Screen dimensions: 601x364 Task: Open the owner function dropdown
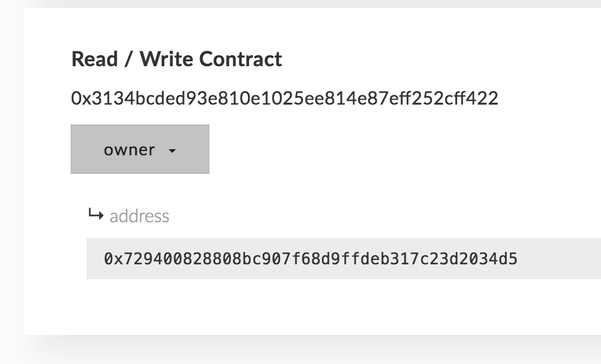click(140, 149)
